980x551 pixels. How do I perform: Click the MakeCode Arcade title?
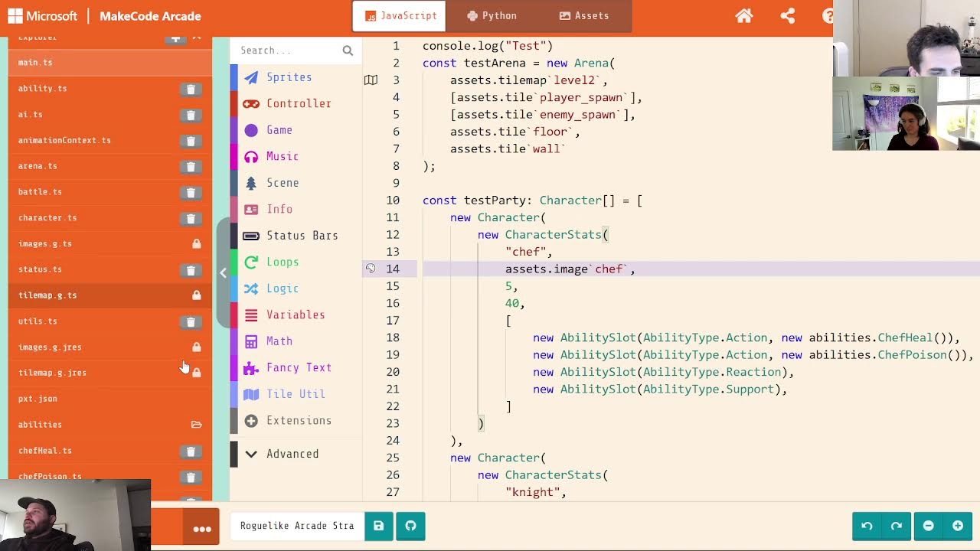click(x=150, y=16)
